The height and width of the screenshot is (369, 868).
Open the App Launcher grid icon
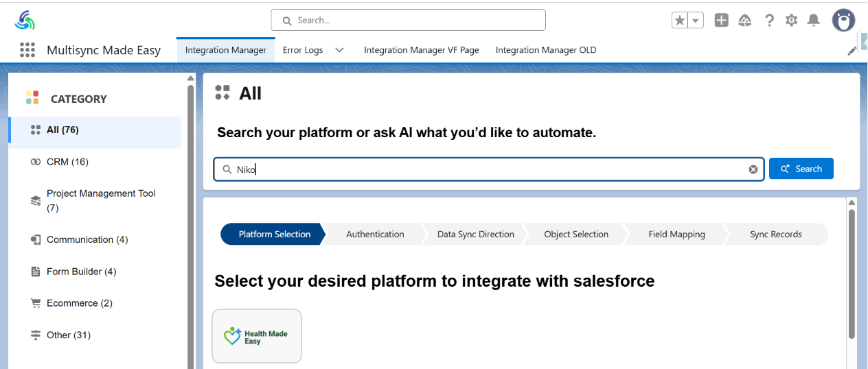pyautogui.click(x=27, y=50)
